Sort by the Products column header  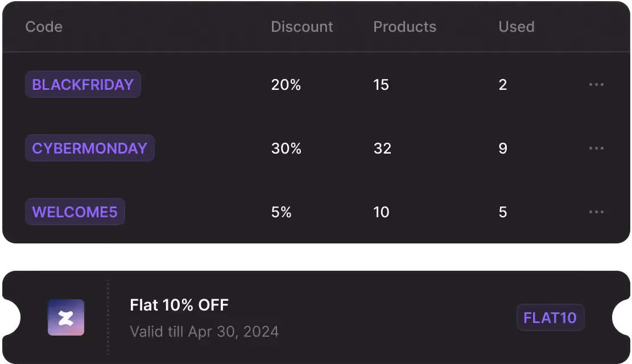click(x=404, y=27)
